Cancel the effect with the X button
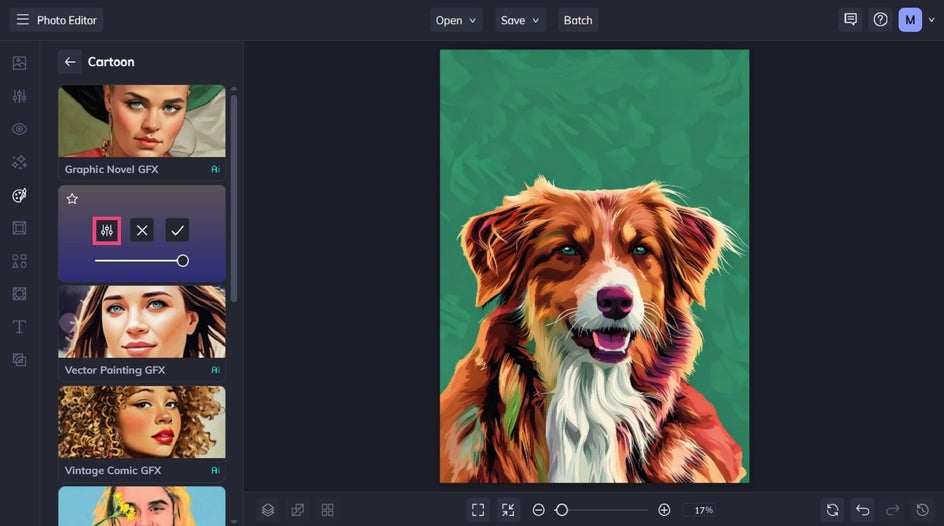This screenshot has height=526, width=944. pyautogui.click(x=142, y=231)
